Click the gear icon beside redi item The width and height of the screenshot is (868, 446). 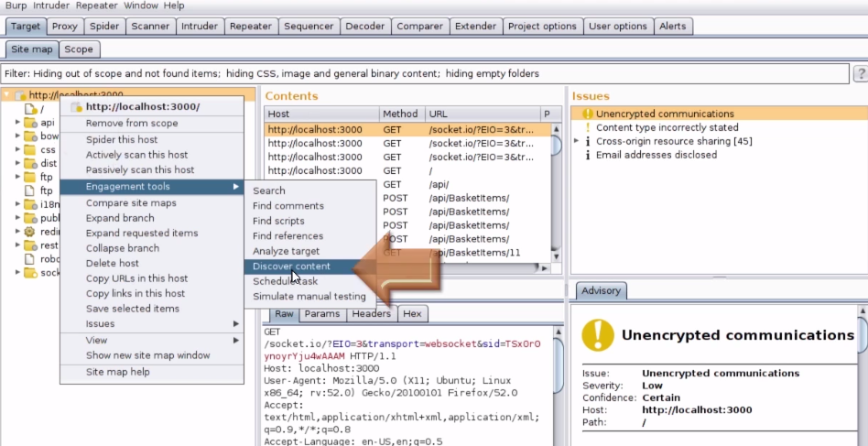(x=30, y=232)
